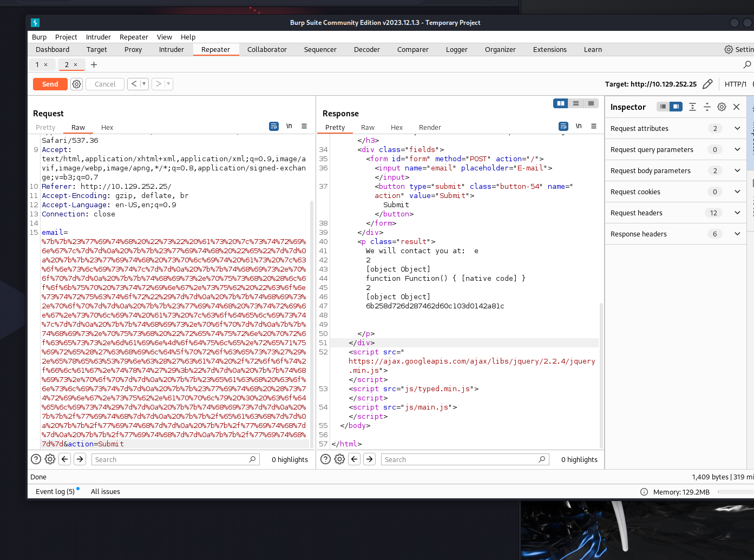754x560 pixels.
Task: Open the Project menu
Action: point(66,37)
